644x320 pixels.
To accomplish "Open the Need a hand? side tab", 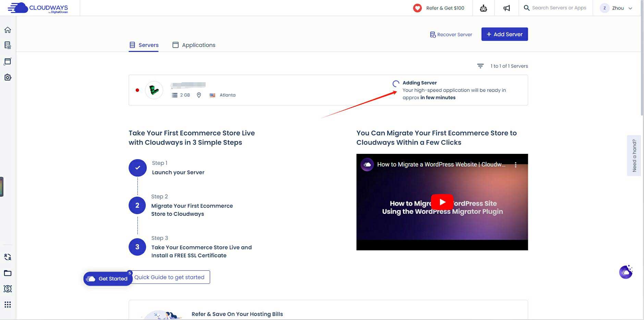I will (634, 156).
